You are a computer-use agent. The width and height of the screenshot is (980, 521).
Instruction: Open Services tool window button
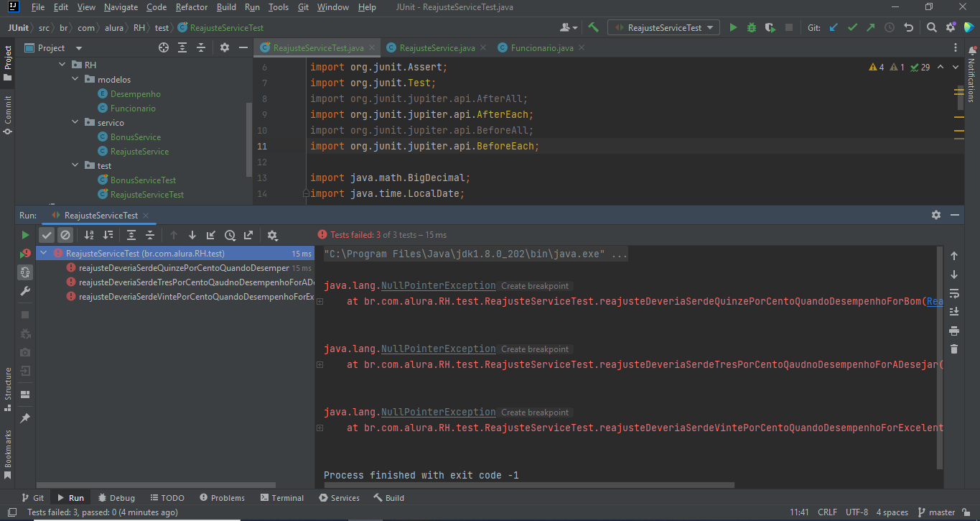point(340,498)
